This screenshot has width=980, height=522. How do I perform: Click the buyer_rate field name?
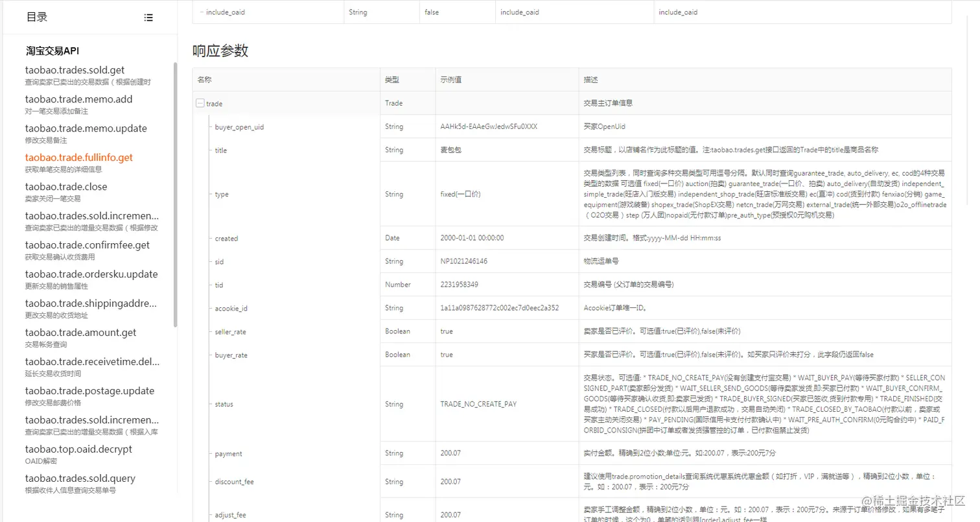tap(231, 355)
